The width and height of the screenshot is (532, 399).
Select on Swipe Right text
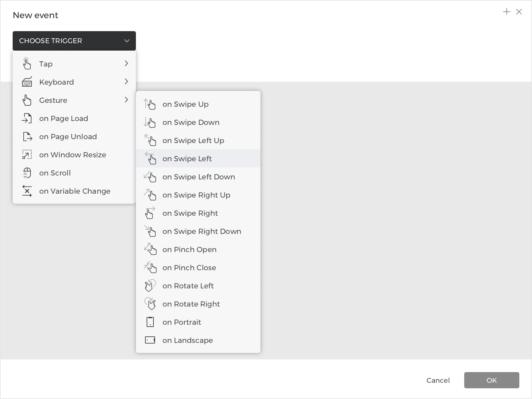(190, 213)
